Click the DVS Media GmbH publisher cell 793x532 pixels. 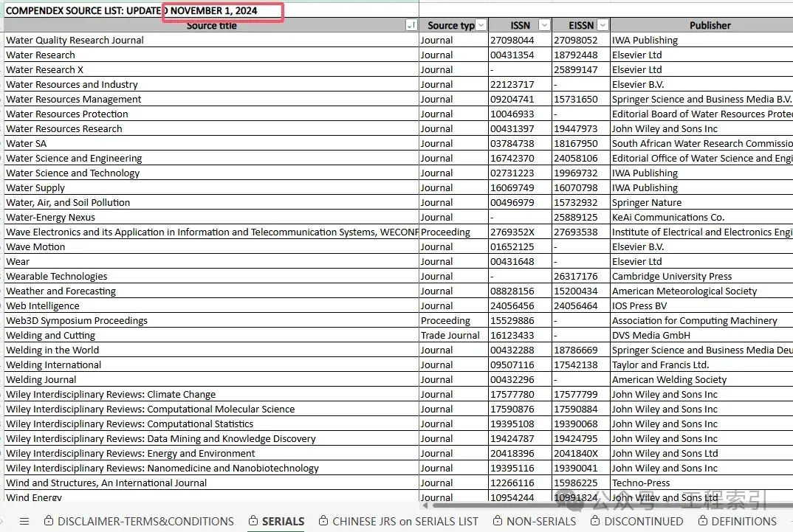point(702,336)
